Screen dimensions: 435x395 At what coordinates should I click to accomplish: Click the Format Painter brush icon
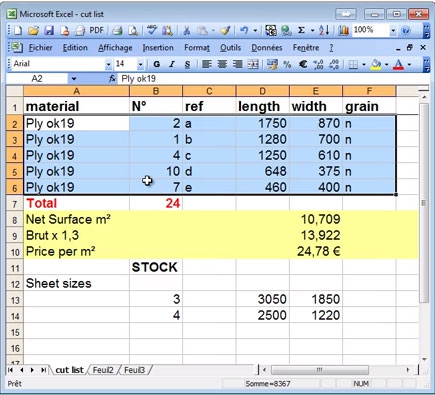(x=225, y=30)
